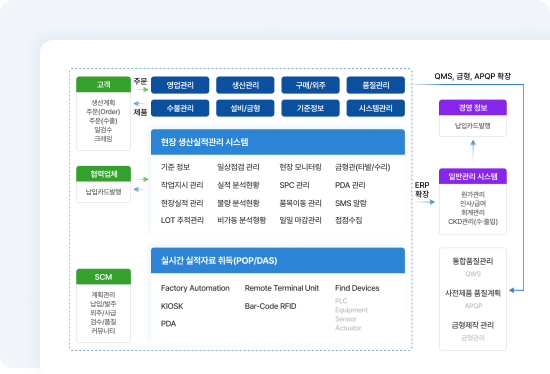Click the 실시간 실적자료 취득(POP/DAS) banner
The image size is (550, 374).
pyautogui.click(x=278, y=260)
